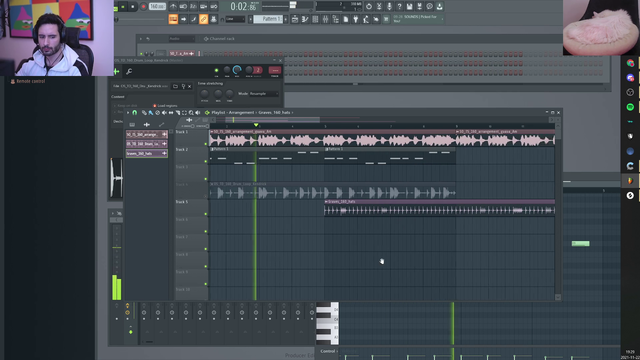This screenshot has height=360, width=640.
Task: Select the playlist slice tool
Action: (x=178, y=113)
